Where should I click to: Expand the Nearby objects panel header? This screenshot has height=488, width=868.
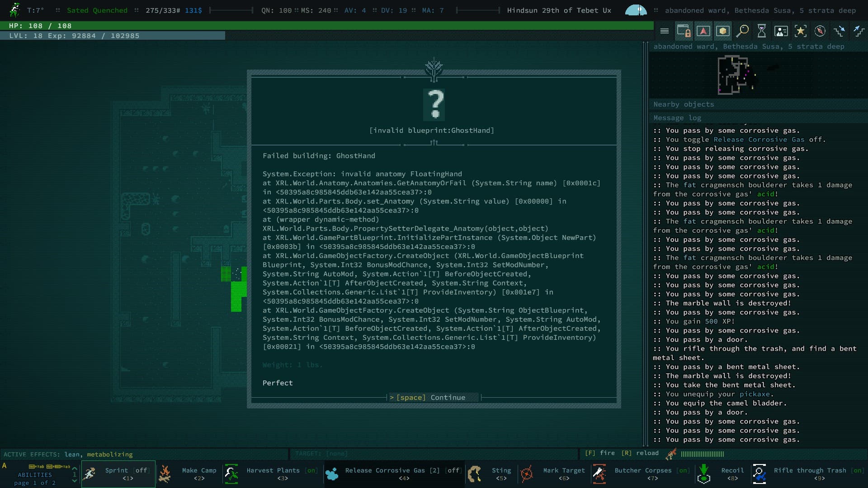684,104
